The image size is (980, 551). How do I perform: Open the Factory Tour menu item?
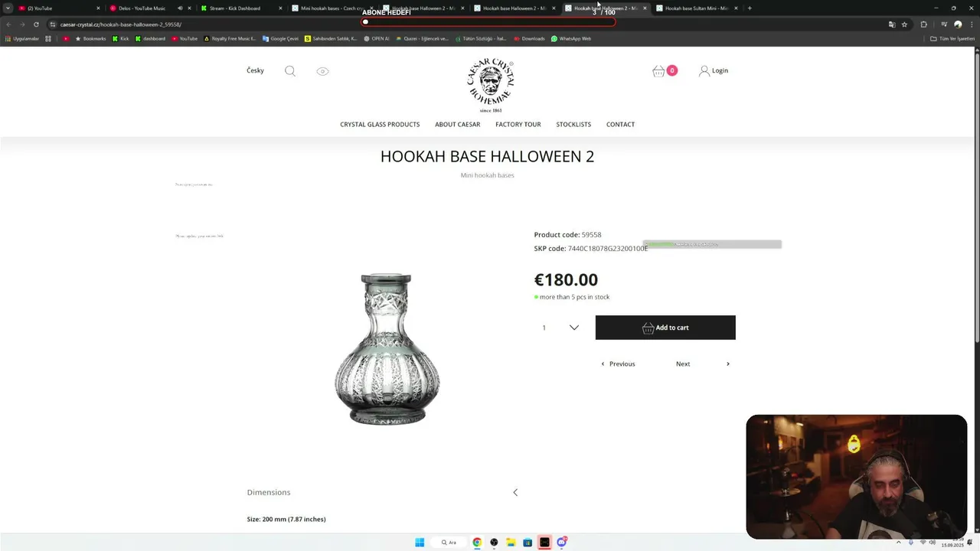pyautogui.click(x=518, y=124)
